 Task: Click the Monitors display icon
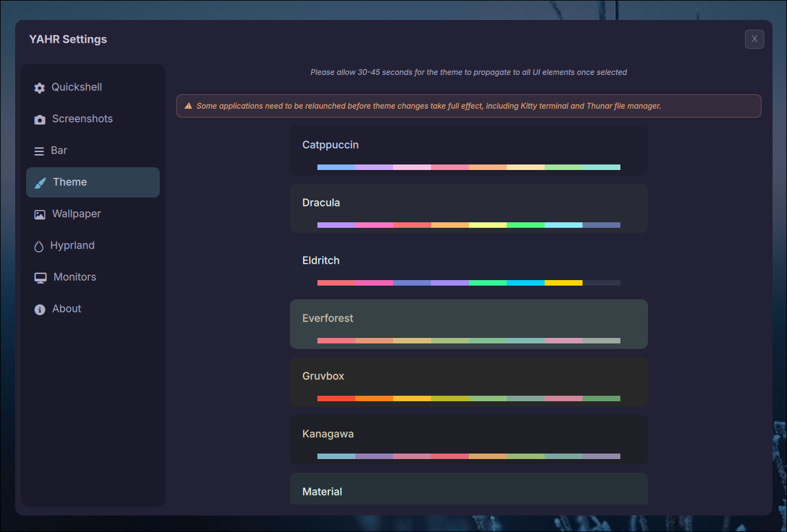tap(40, 277)
